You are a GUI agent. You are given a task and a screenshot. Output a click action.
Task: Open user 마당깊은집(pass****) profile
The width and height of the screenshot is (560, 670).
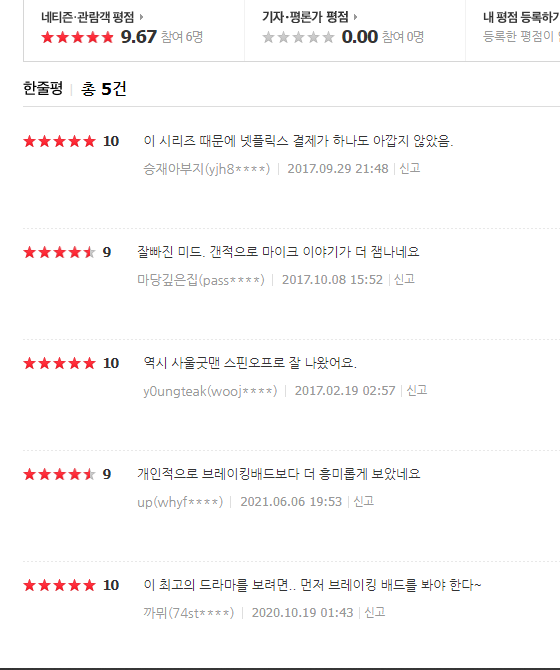201,280
